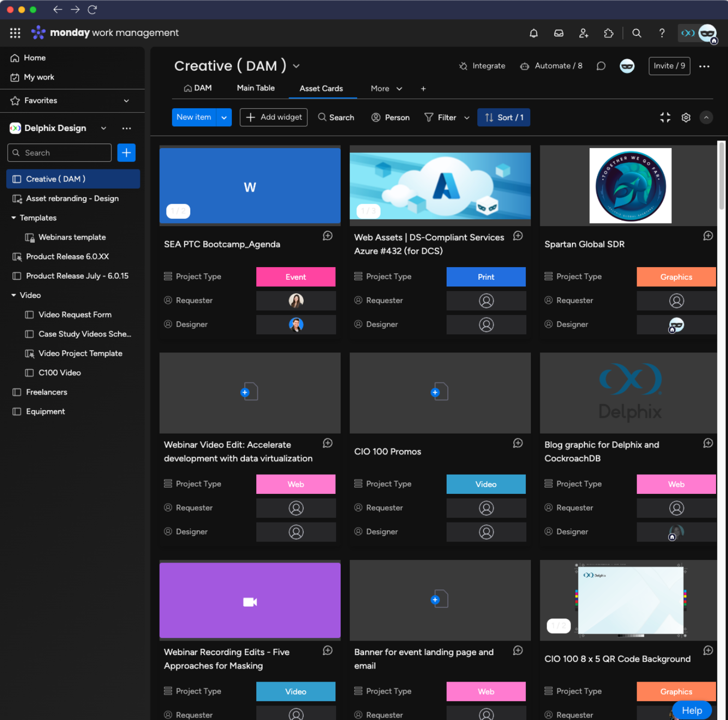Go to Home in sidebar

pos(34,58)
